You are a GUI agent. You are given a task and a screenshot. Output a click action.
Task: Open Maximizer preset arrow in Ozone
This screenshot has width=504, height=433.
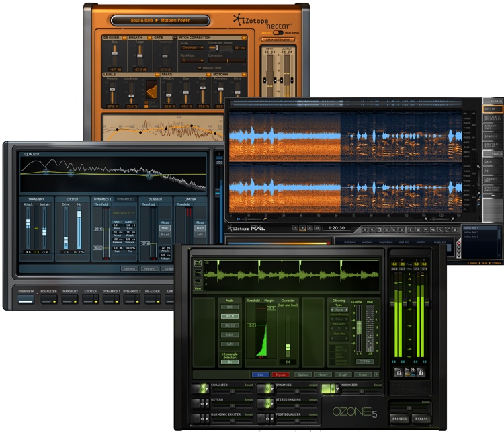point(337,389)
